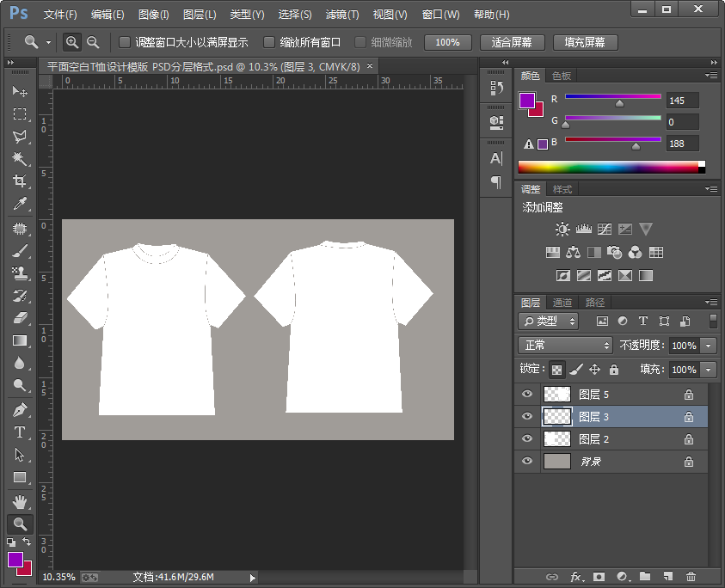Open the blend mode 正常 dropdown
This screenshot has height=588, width=725.
click(x=565, y=345)
